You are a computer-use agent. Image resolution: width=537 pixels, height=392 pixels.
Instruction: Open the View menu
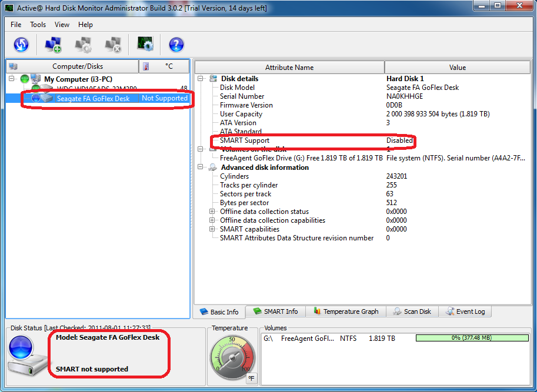coord(62,25)
